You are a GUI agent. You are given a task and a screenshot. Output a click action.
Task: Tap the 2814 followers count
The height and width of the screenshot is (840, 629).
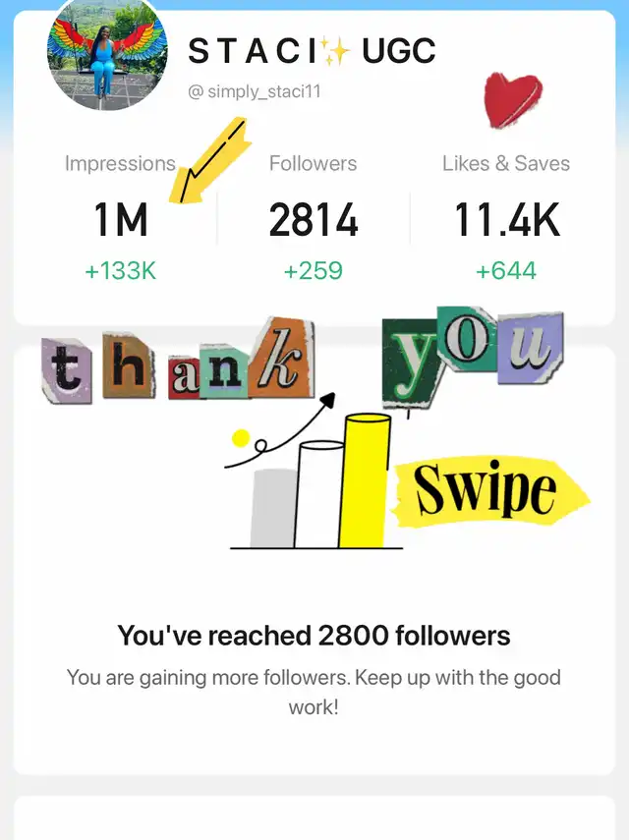tap(313, 220)
